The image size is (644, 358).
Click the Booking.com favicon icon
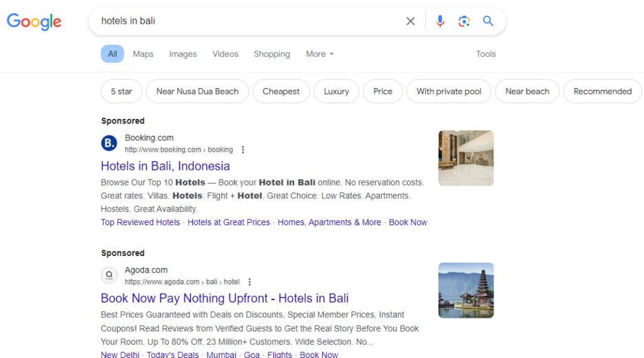pos(109,143)
